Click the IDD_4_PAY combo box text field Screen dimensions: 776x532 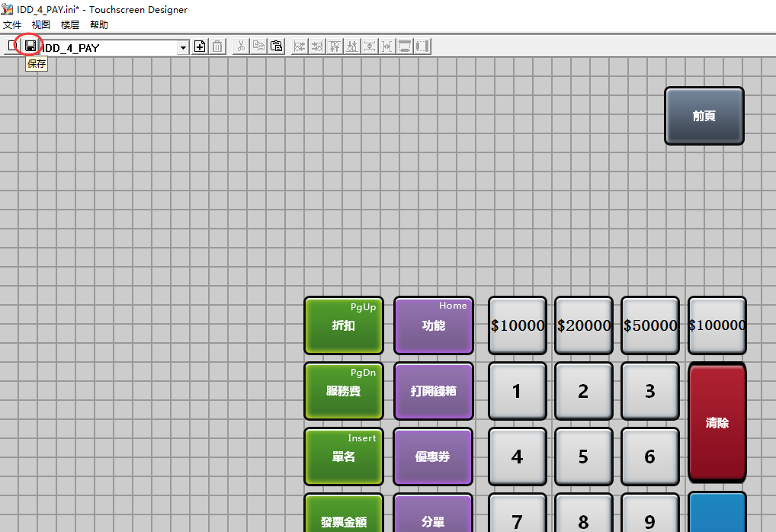click(x=109, y=47)
